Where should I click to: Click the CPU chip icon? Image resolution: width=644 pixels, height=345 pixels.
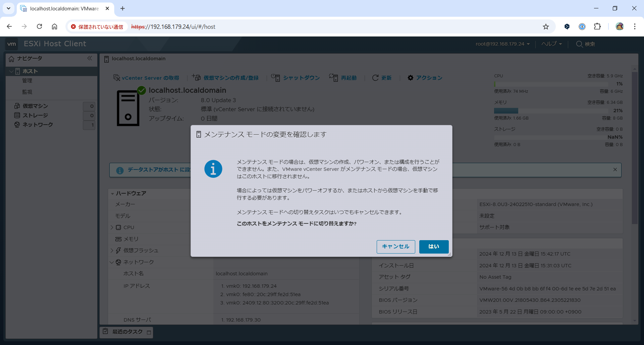coord(118,227)
